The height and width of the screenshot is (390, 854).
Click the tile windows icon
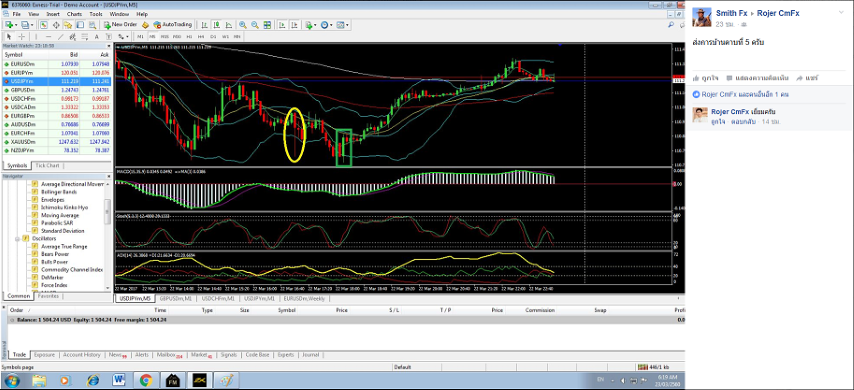coord(267,25)
